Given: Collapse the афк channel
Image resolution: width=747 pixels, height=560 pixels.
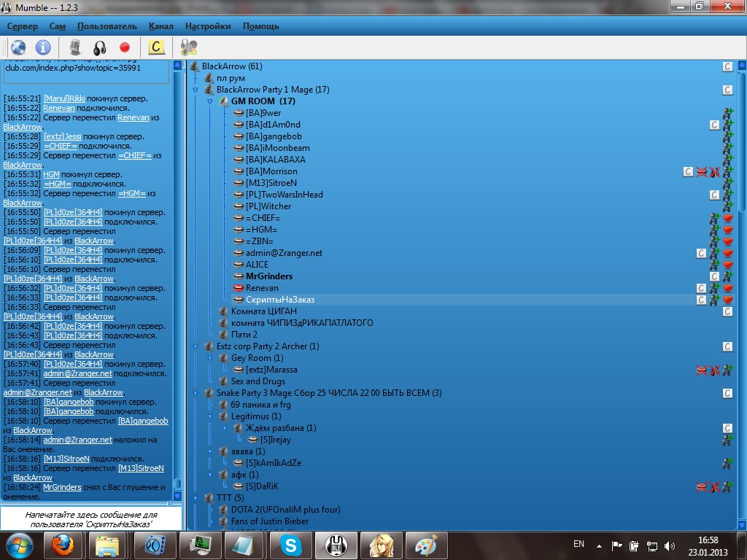Looking at the screenshot, I should 210,475.
